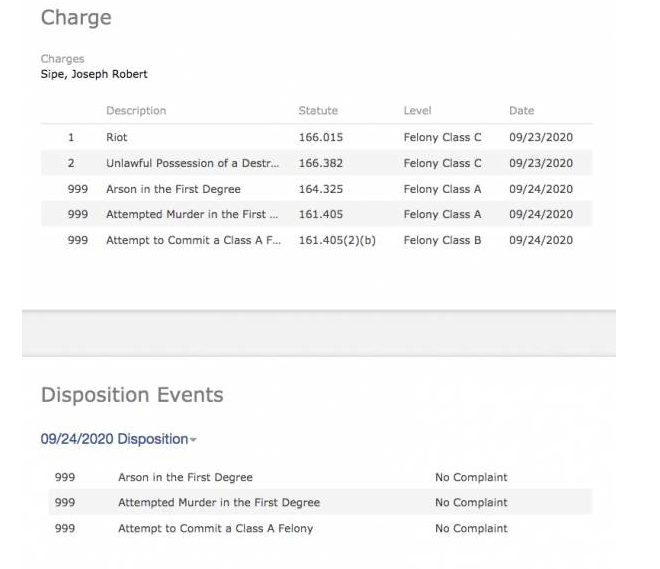Image resolution: width=660 pixels, height=569 pixels.
Task: Select the Riot charge row
Action: coord(317,137)
